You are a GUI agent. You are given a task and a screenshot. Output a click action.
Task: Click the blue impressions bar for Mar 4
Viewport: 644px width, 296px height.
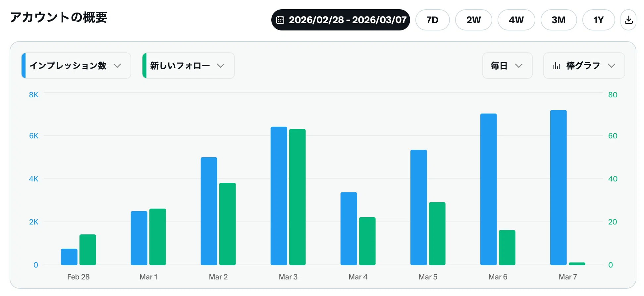tap(349, 229)
